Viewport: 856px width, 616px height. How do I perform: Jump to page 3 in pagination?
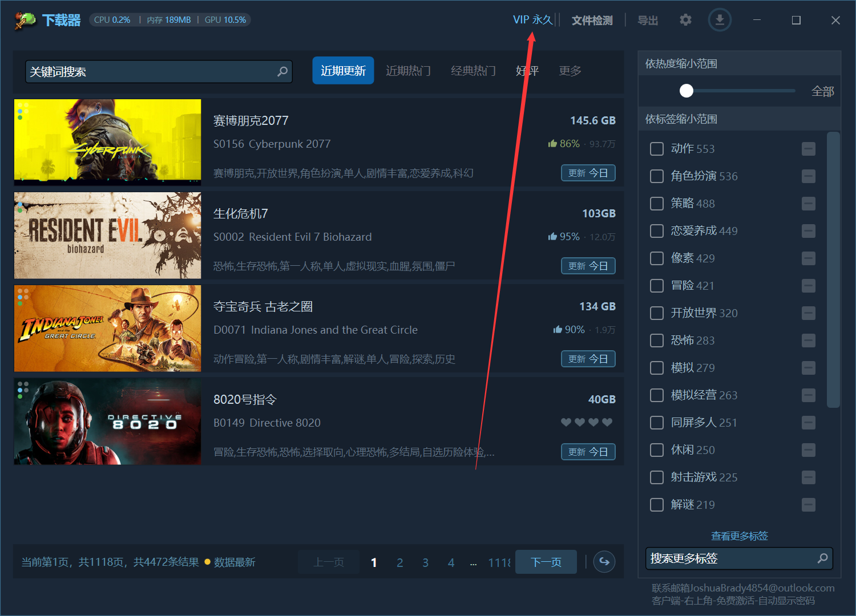(x=425, y=563)
